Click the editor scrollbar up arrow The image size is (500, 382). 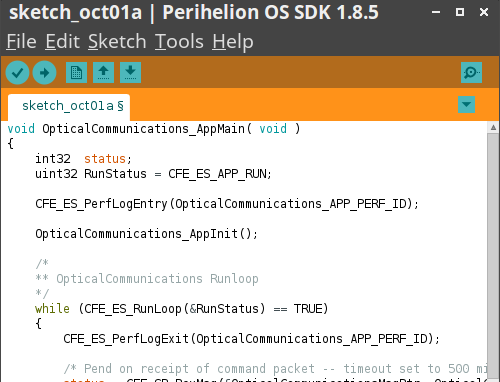coord(493,127)
